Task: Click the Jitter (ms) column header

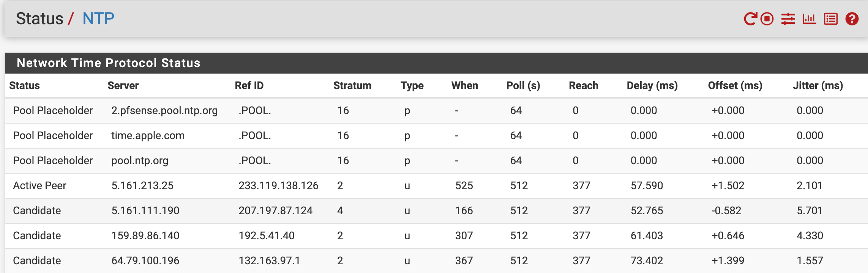Action: (818, 85)
